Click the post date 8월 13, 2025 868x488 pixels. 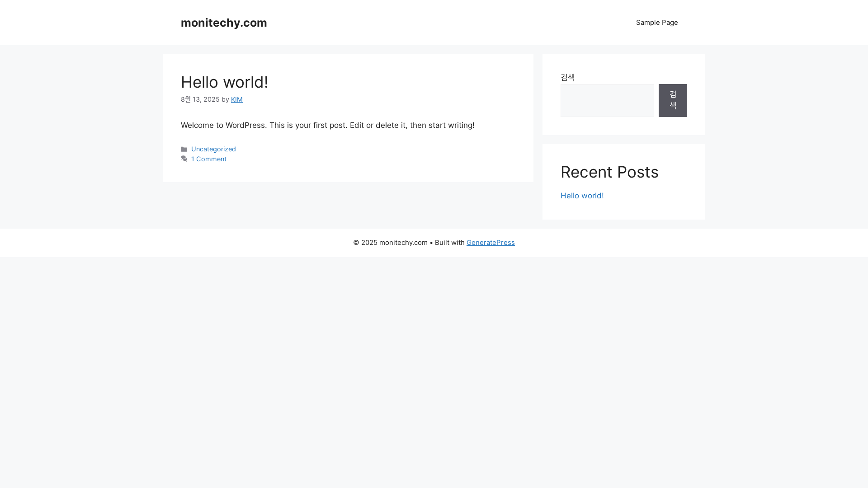click(200, 99)
